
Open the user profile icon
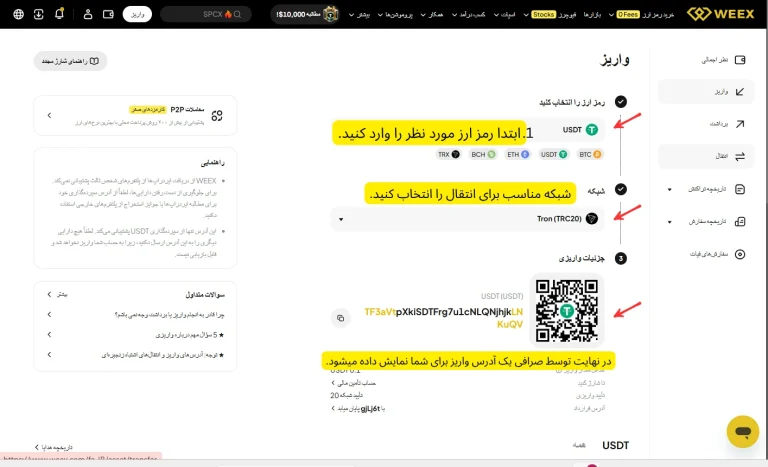pyautogui.click(x=88, y=14)
